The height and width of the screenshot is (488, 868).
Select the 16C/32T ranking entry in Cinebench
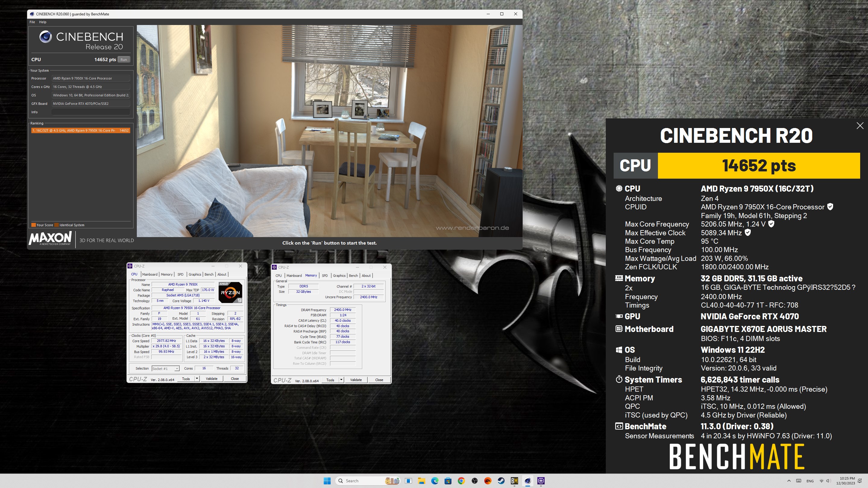[80, 130]
